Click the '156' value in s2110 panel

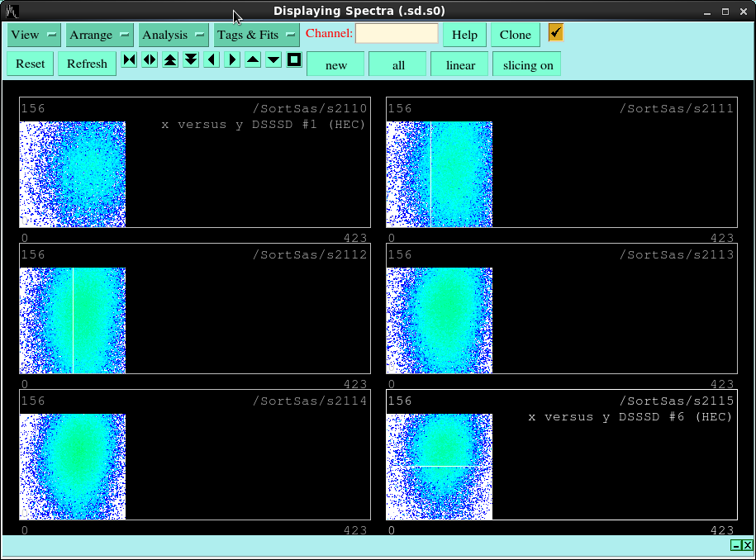click(33, 108)
